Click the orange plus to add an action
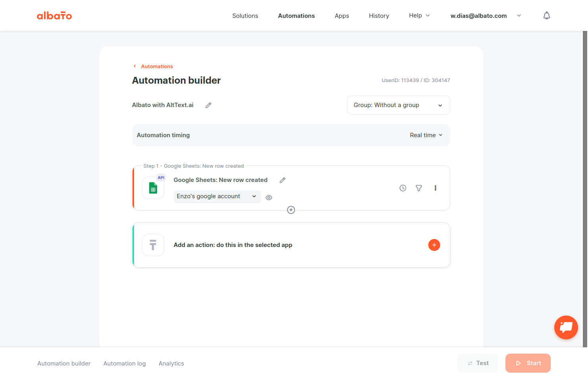The image size is (588, 379). coord(434,245)
